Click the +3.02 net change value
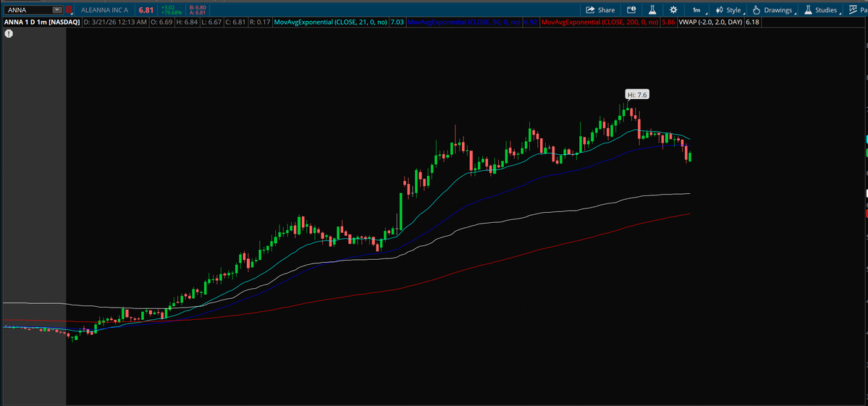Image resolution: width=868 pixels, height=406 pixels. [168, 7]
